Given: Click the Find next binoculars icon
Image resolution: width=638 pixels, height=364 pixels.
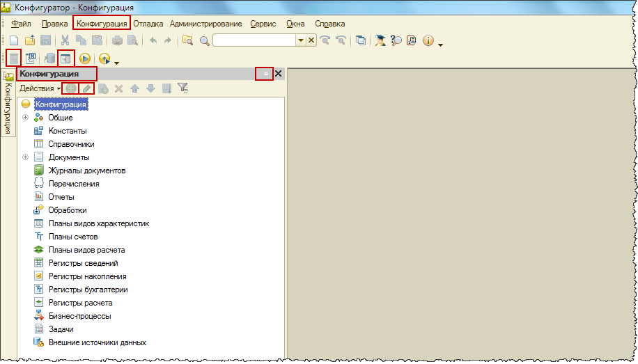Looking at the screenshot, I should pyautogui.click(x=325, y=40).
